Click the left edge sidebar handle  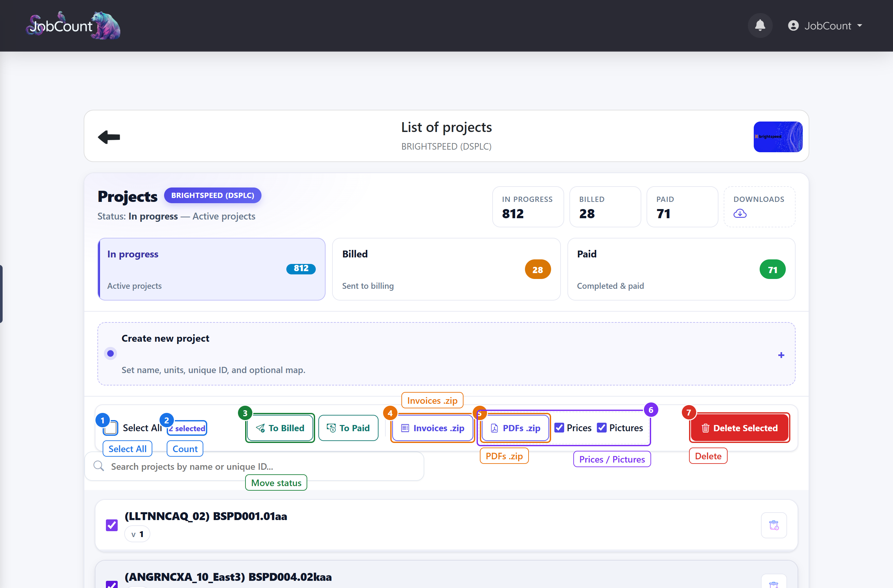(1, 294)
